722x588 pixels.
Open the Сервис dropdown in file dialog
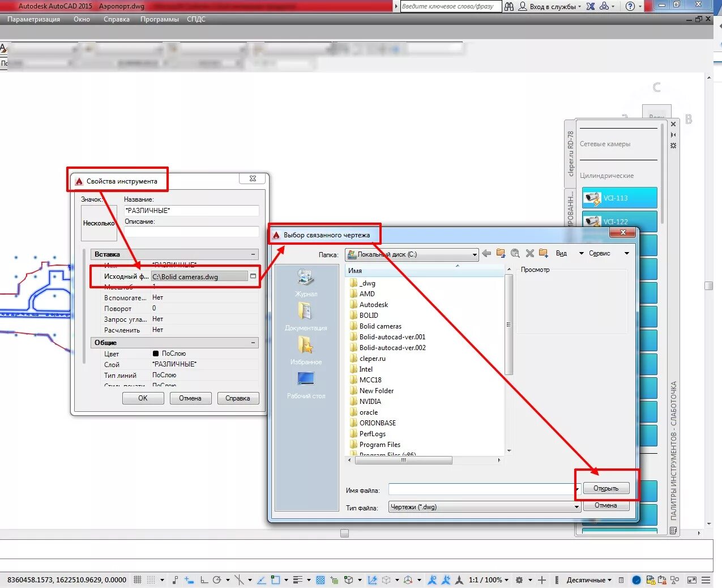tap(609, 253)
